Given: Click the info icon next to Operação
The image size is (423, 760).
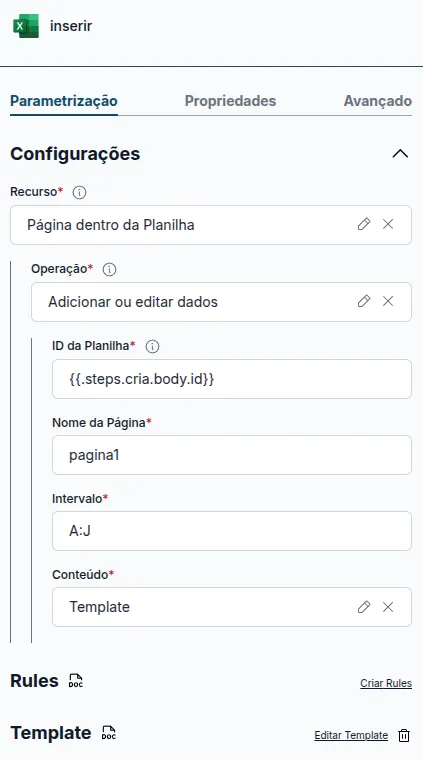Looking at the screenshot, I should click(110, 269).
